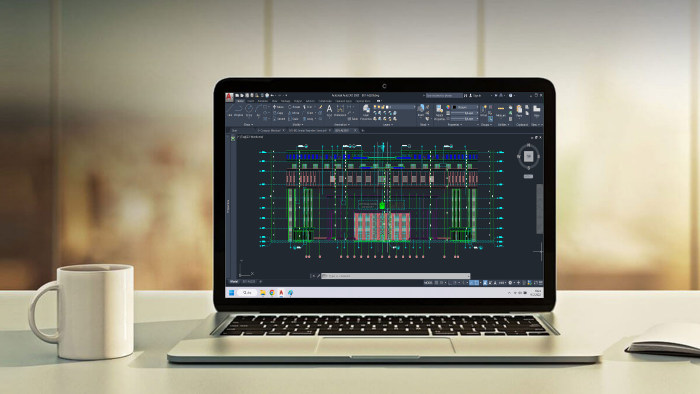Screen dimensions: 700x394
Task: Select the Circle draw tool
Action: 249,111
